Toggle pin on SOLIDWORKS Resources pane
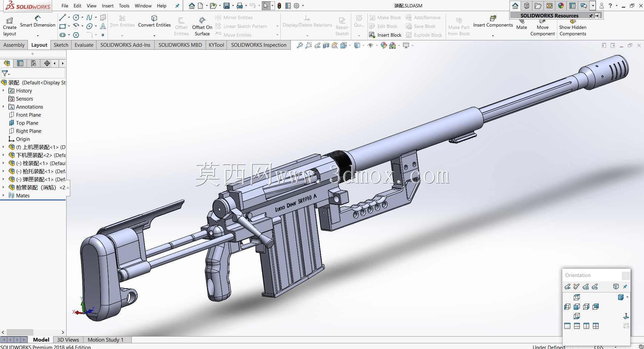The width and height of the screenshot is (644, 349). 591,15
